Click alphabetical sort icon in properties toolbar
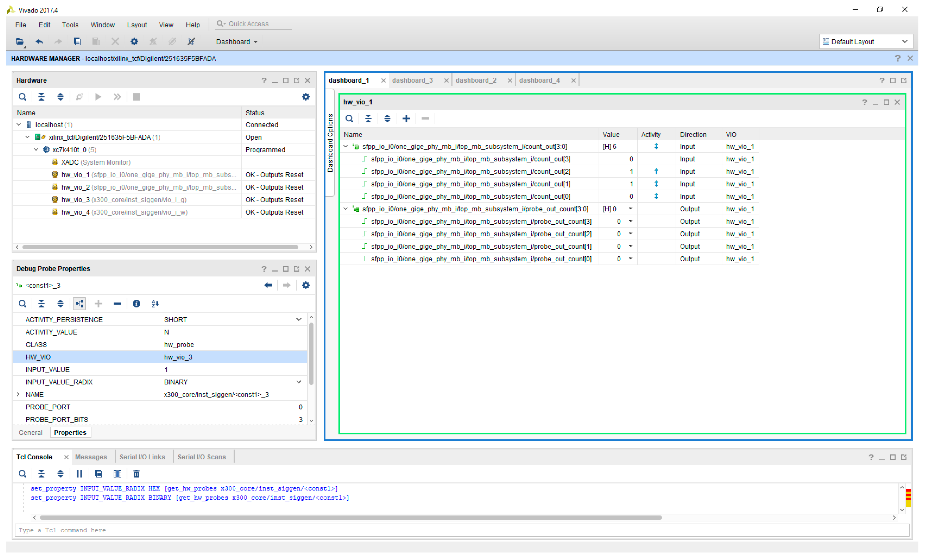This screenshot has width=925, height=560. coord(155,304)
